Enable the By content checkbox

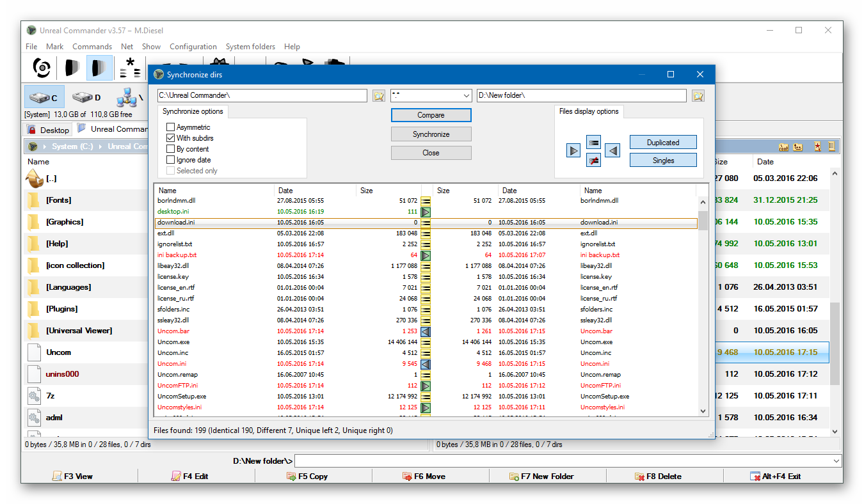tap(171, 149)
